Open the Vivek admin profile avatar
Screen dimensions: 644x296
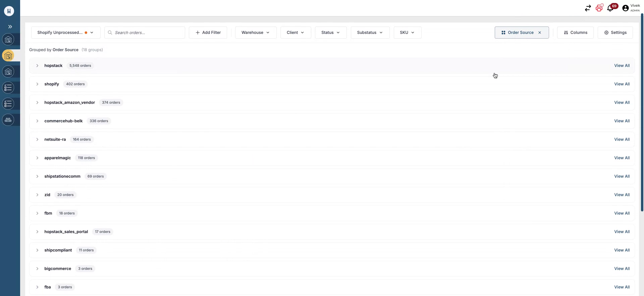point(625,8)
